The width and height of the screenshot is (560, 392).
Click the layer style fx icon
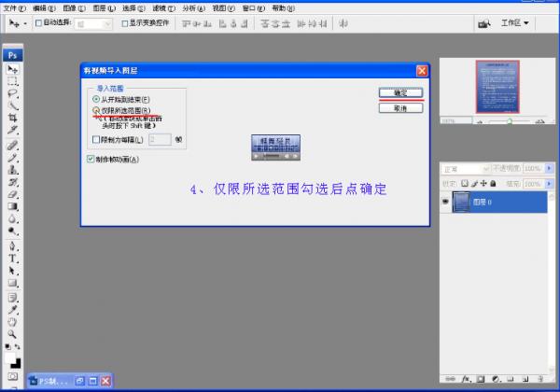tap(466, 379)
